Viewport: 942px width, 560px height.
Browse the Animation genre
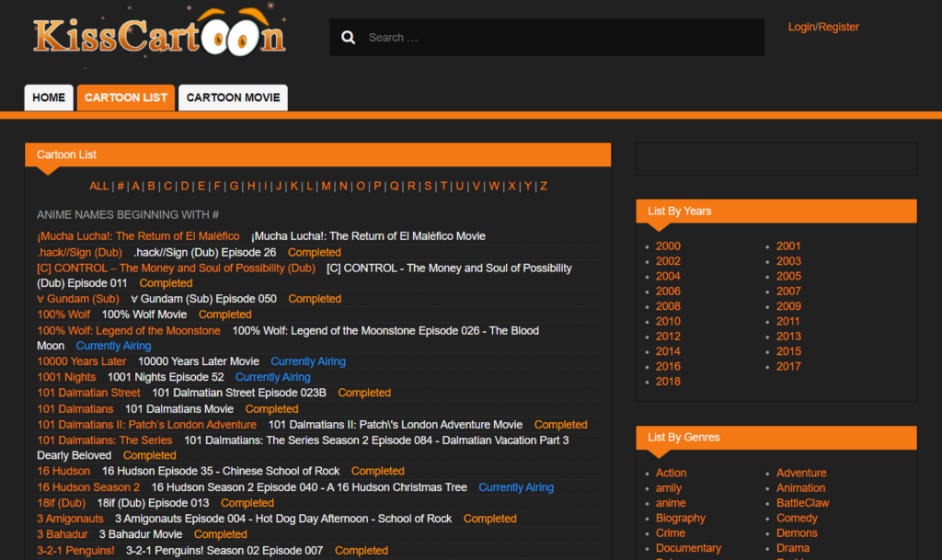tap(801, 488)
